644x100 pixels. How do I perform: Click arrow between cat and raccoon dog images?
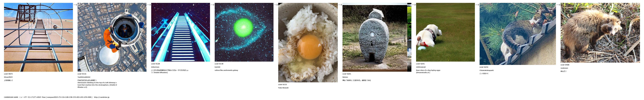[558, 5]
